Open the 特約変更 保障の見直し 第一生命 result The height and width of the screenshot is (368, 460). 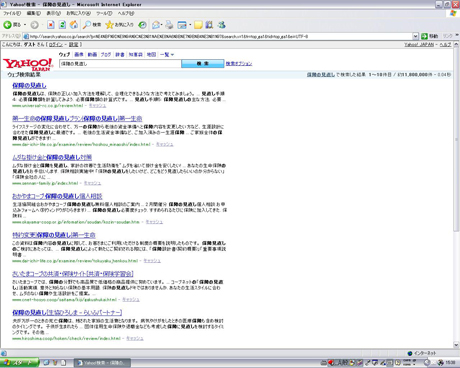(54, 235)
